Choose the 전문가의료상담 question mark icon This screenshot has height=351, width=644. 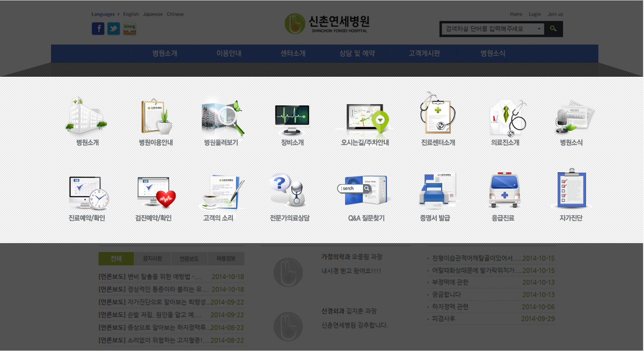289,190
